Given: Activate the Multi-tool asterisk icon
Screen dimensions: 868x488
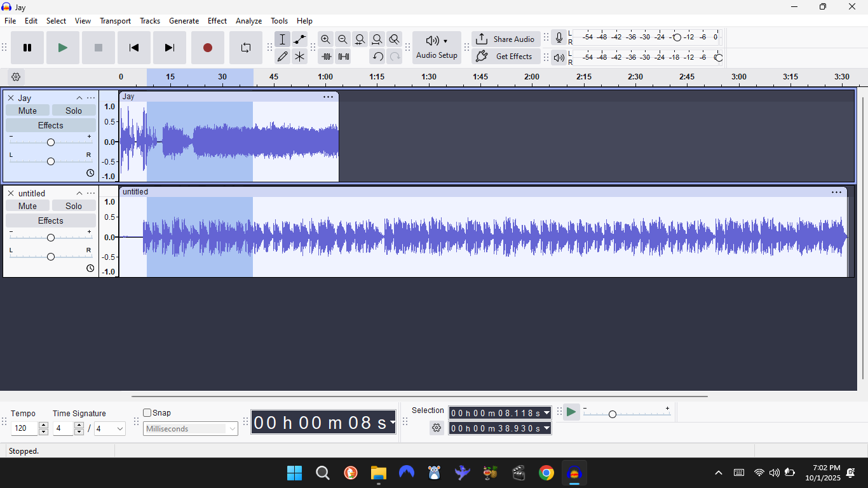Looking at the screenshot, I should pos(299,57).
